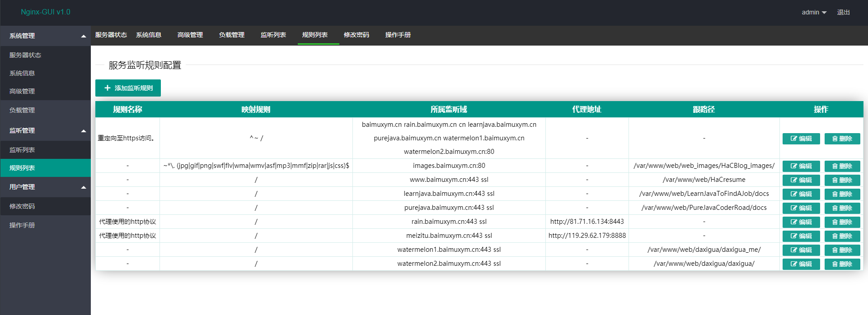The height and width of the screenshot is (315, 868).
Task: Delete the learnjava.baimuxym.cn:443 rule
Action: tap(842, 194)
